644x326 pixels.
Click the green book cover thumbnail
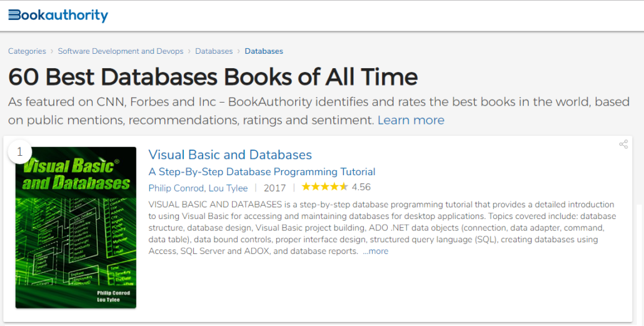click(76, 227)
